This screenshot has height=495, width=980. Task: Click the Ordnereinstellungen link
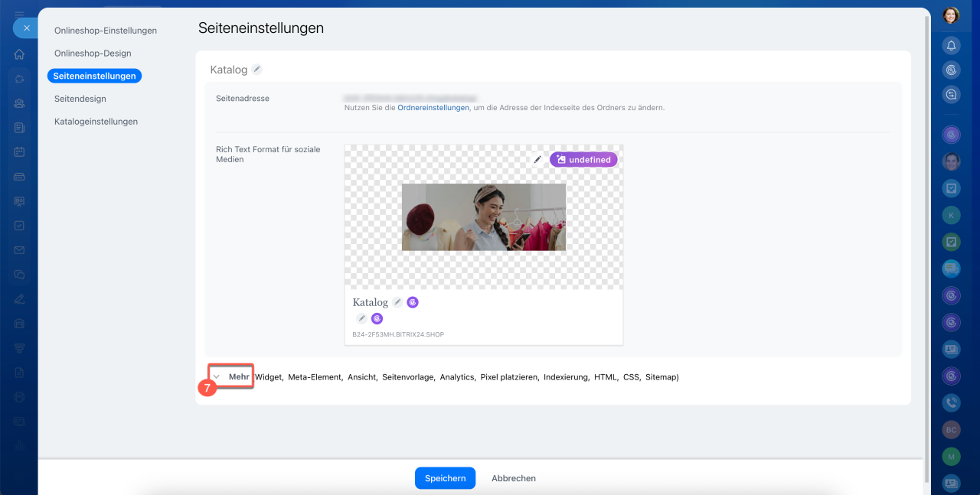pyautogui.click(x=433, y=108)
